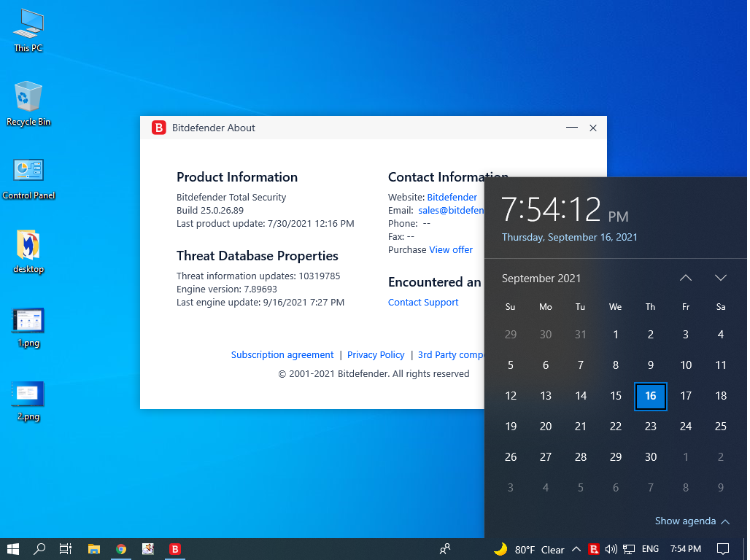
Task: Select August 29 in the calendar
Action: pyautogui.click(x=511, y=335)
